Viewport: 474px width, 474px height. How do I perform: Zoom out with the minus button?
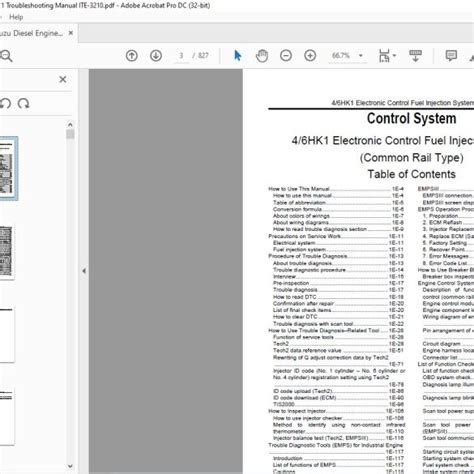tap(286, 56)
